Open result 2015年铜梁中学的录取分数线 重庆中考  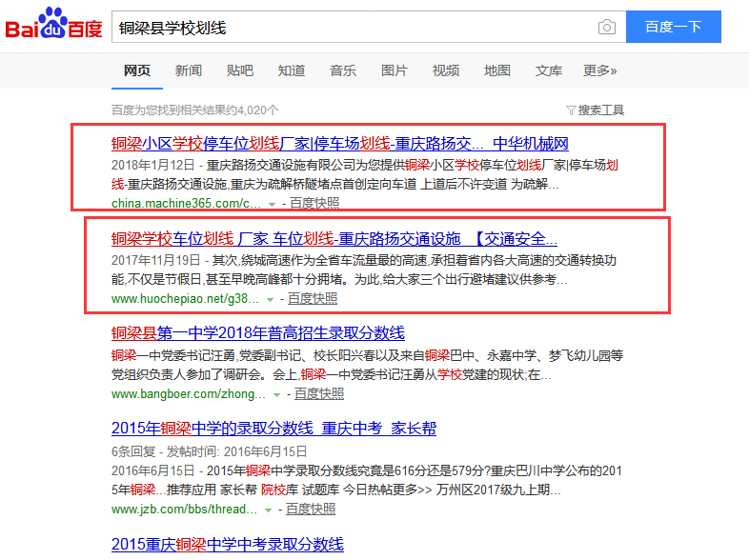point(273,429)
